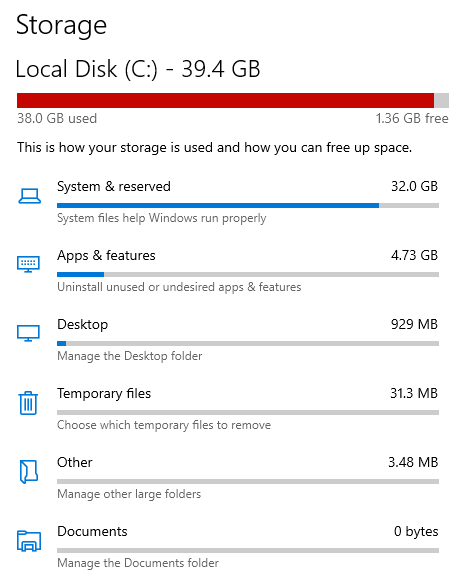Image resolution: width=459 pixels, height=580 pixels.
Task: Click the Temporary files trash can icon
Action: coord(28,403)
